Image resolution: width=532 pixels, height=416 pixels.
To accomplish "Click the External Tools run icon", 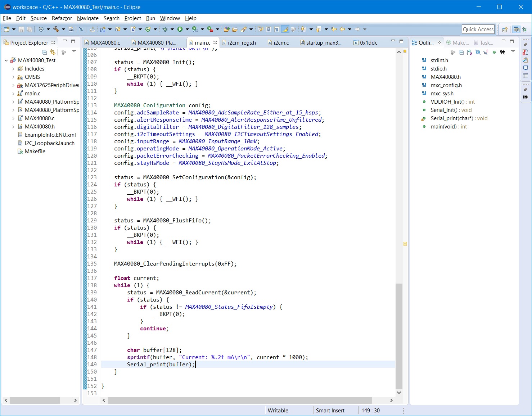I will (x=210, y=29).
